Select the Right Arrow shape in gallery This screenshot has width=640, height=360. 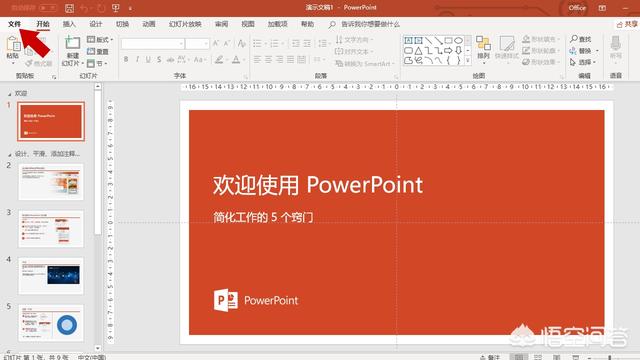(x=448, y=50)
